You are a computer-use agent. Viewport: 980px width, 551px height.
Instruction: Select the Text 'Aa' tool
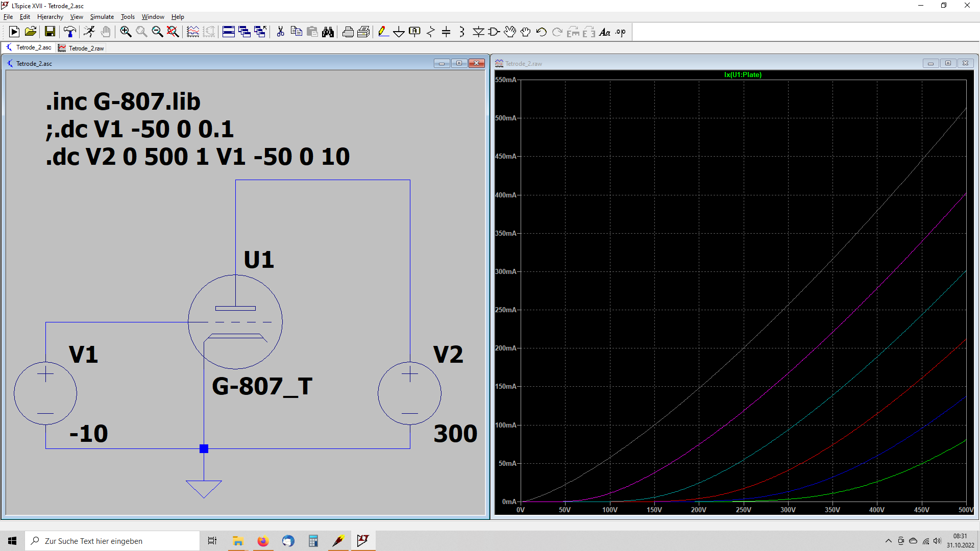click(605, 32)
